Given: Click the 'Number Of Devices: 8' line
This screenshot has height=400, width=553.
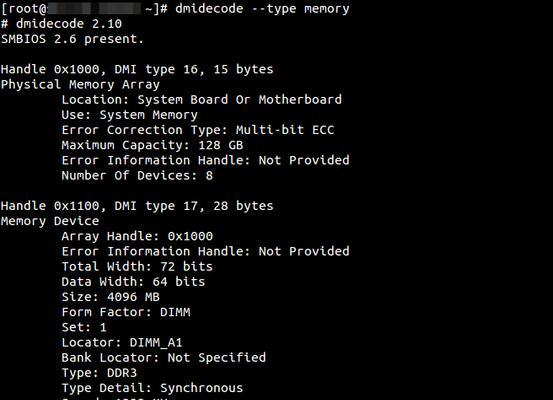Looking at the screenshot, I should click(x=137, y=175).
